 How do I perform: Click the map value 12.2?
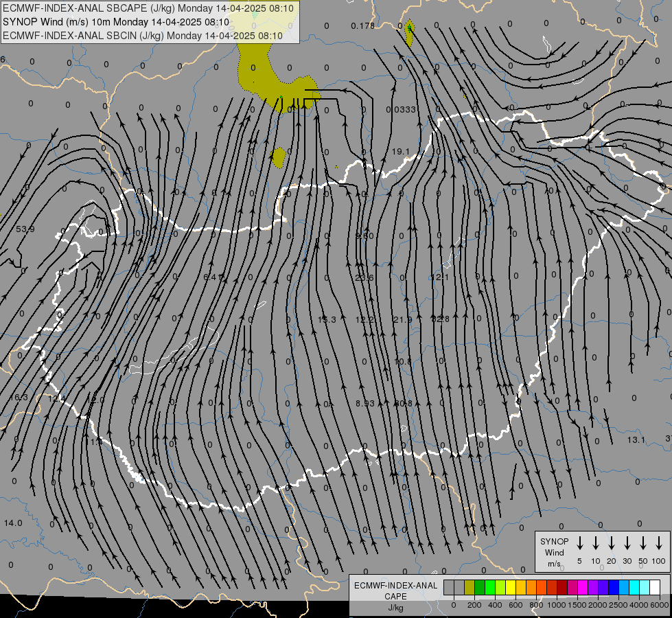(364, 319)
